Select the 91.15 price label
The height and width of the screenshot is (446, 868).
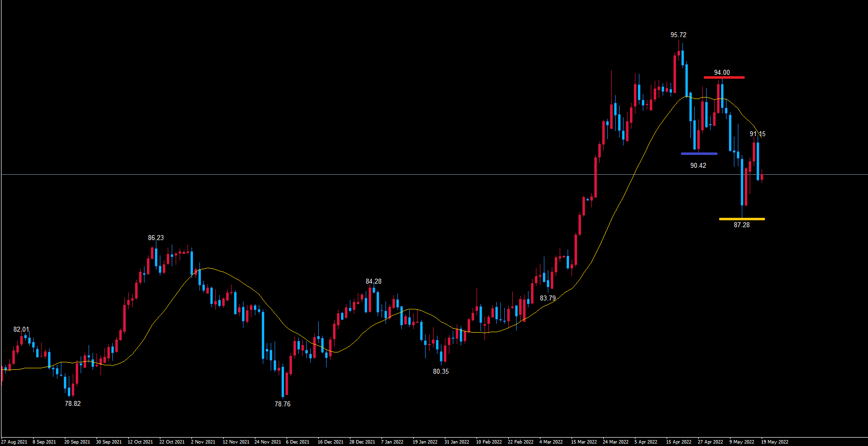coord(758,134)
